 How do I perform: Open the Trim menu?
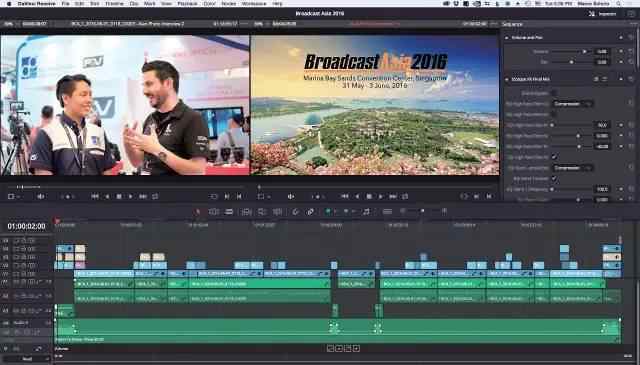pos(94,3)
